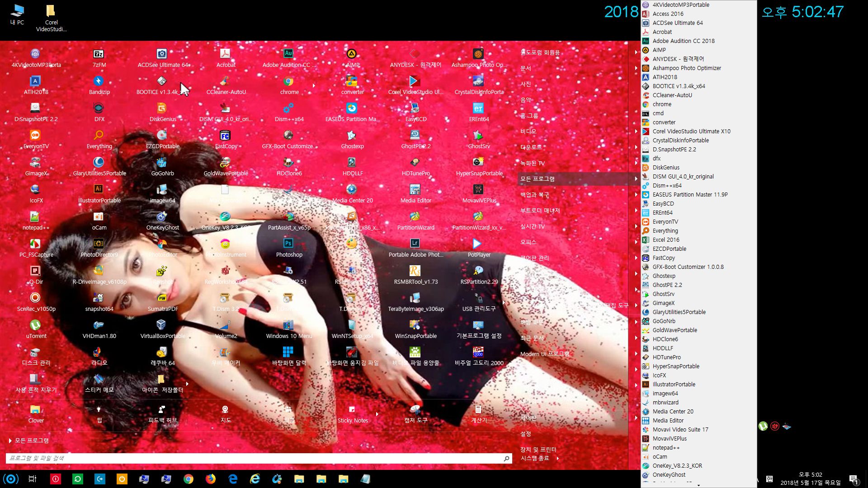Open 내 PC desktop icon
868x488 pixels.
[17, 14]
